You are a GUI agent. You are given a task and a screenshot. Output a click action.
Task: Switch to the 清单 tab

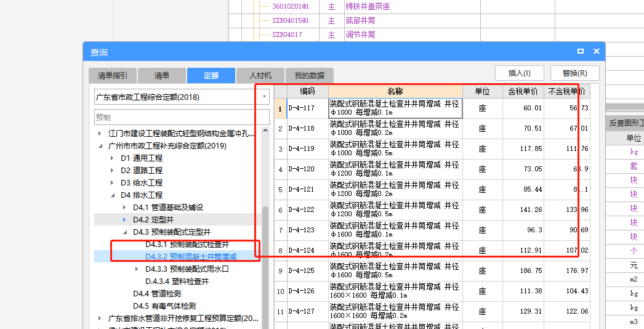point(162,76)
